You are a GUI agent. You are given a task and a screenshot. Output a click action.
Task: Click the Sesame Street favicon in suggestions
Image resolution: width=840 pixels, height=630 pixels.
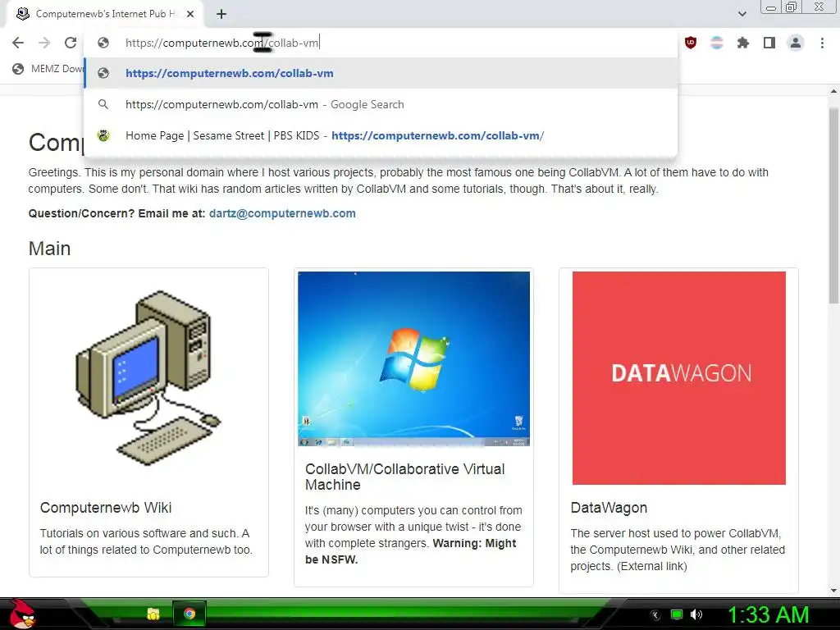(103, 135)
